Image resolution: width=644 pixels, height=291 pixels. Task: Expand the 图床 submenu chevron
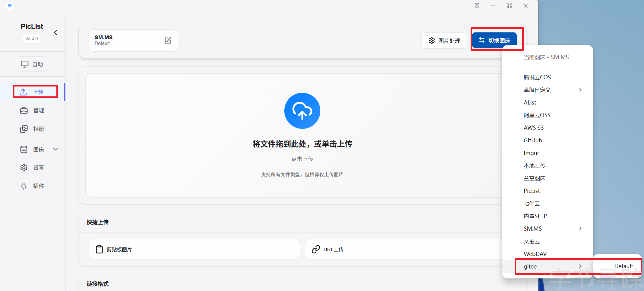pyautogui.click(x=55, y=149)
